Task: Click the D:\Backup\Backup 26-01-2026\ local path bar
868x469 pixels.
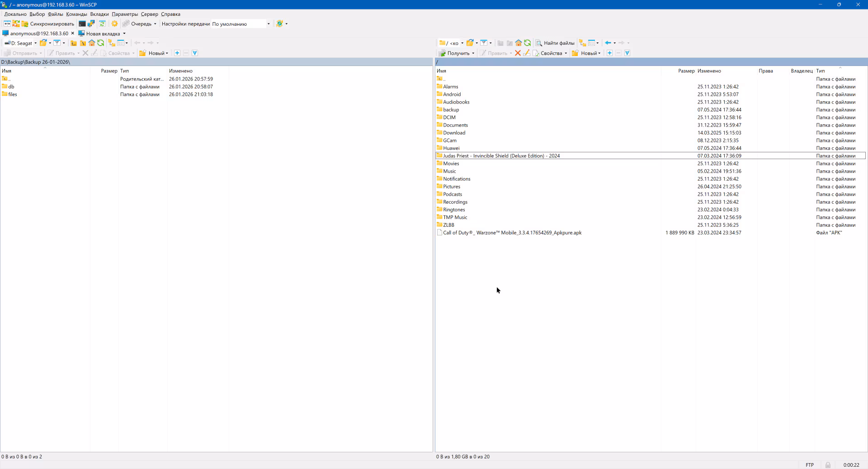Action: click(x=216, y=62)
